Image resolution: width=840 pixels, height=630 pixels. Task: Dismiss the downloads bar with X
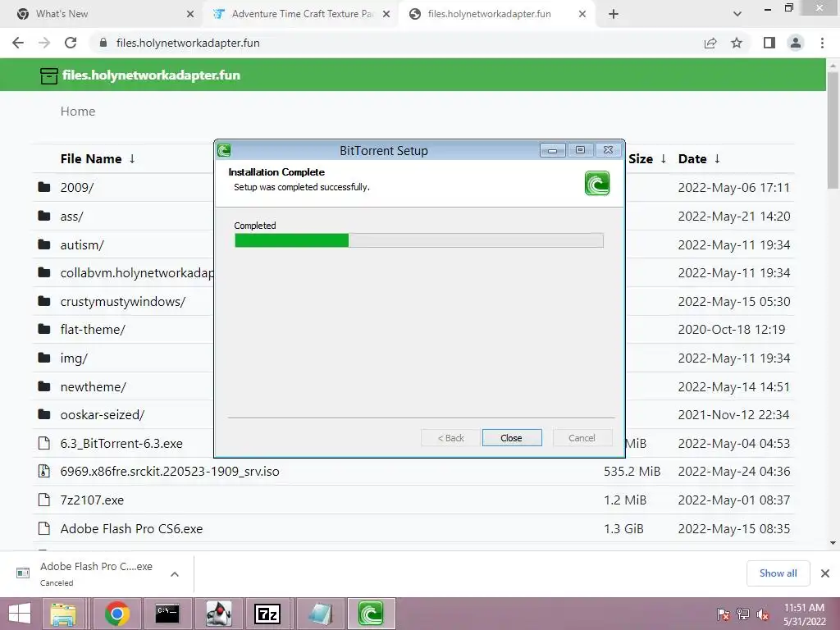825,573
